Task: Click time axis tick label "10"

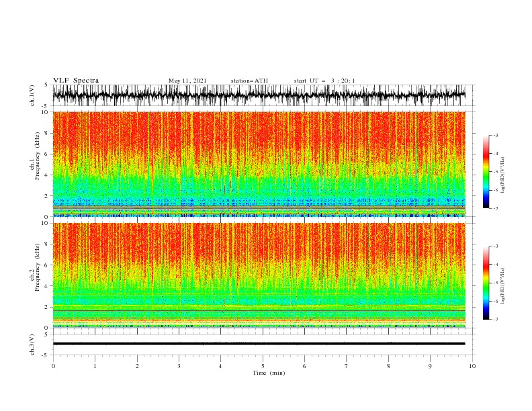Action: tap(472, 366)
